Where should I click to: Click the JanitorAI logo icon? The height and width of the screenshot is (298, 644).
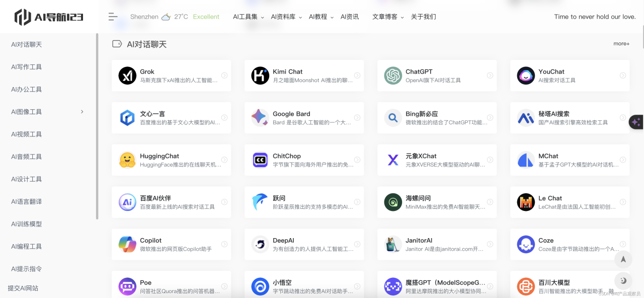pyautogui.click(x=393, y=245)
